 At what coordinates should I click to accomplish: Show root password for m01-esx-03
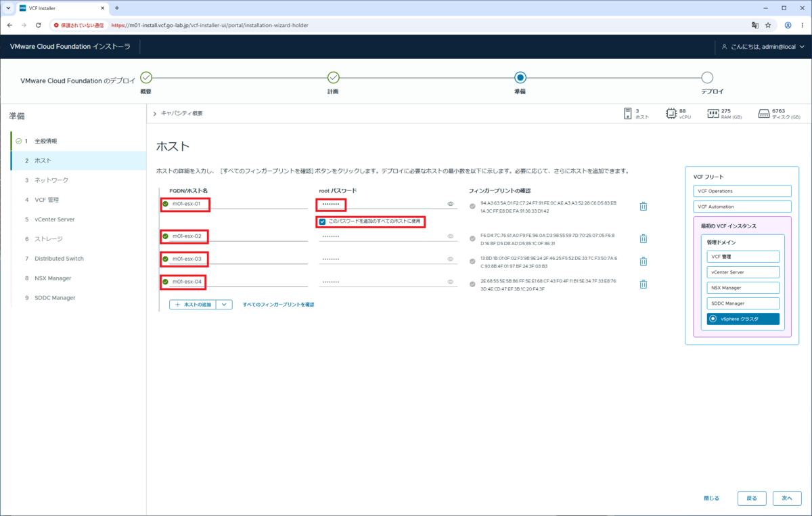point(450,259)
